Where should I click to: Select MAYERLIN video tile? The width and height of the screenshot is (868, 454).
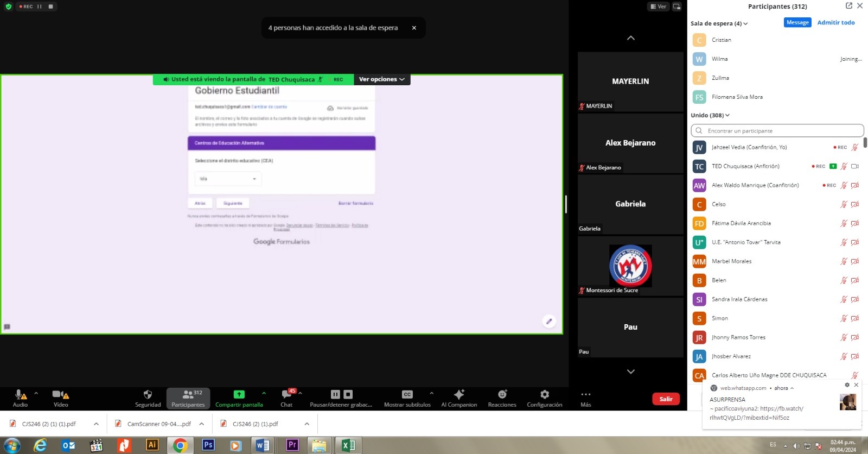click(x=630, y=81)
